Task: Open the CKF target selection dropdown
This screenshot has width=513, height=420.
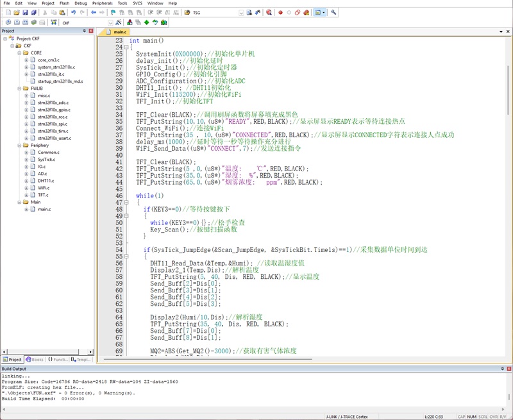Action: [x=110, y=22]
